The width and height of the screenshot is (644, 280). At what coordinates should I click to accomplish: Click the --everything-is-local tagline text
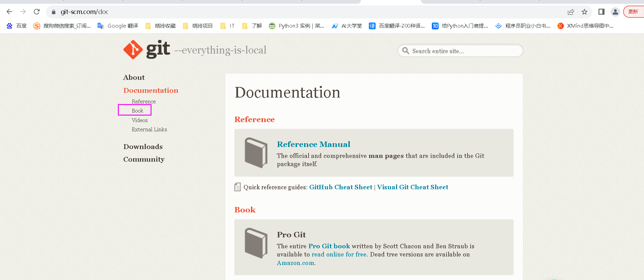(220, 50)
